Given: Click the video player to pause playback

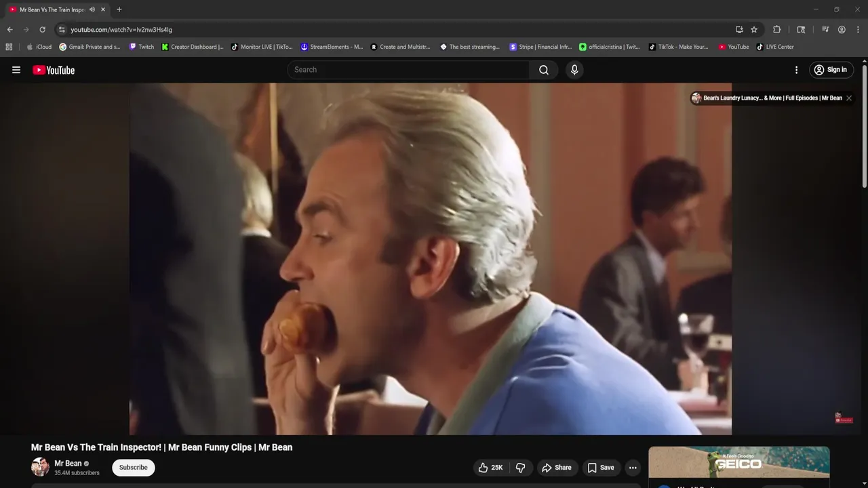Looking at the screenshot, I should [x=431, y=258].
